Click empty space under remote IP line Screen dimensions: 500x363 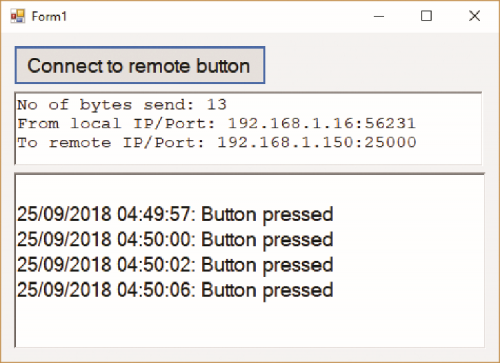click(248, 157)
